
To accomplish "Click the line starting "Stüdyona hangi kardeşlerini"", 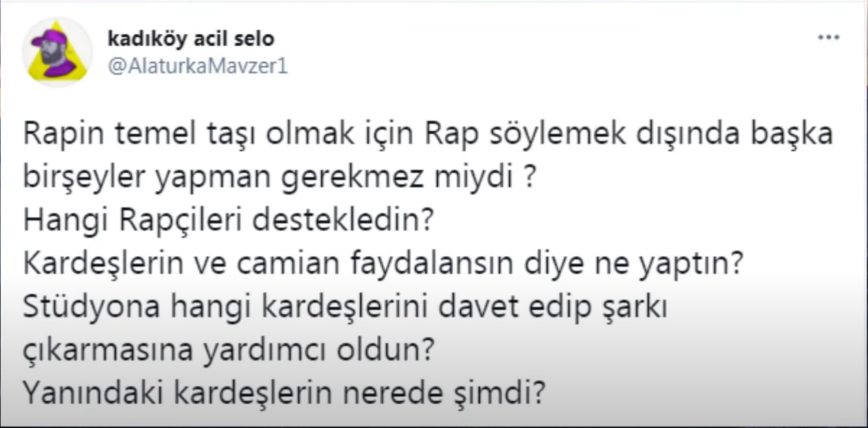I will coord(345,307).
